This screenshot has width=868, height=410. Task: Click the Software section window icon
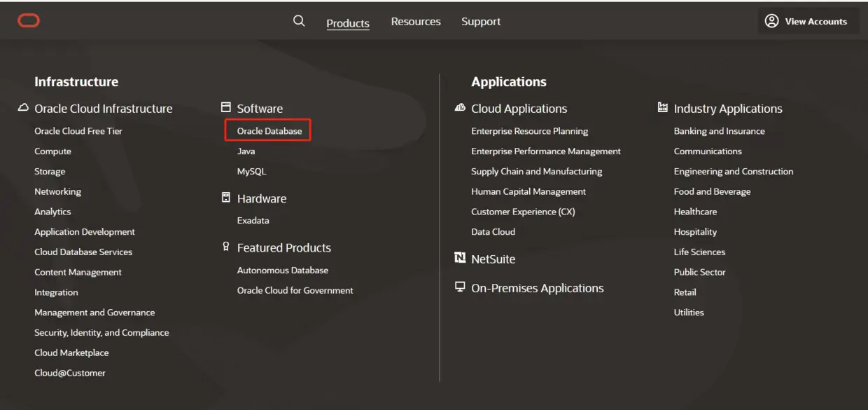coord(226,108)
